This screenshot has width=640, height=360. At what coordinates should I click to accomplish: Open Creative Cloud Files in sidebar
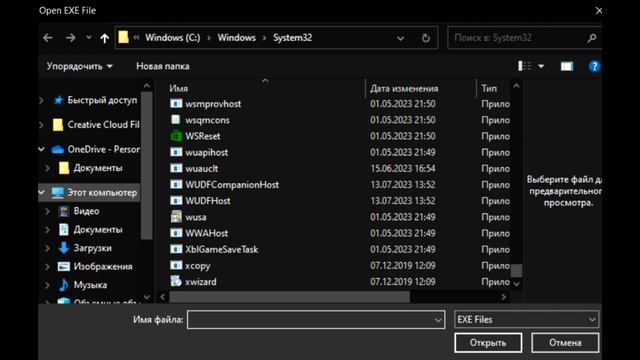click(103, 124)
